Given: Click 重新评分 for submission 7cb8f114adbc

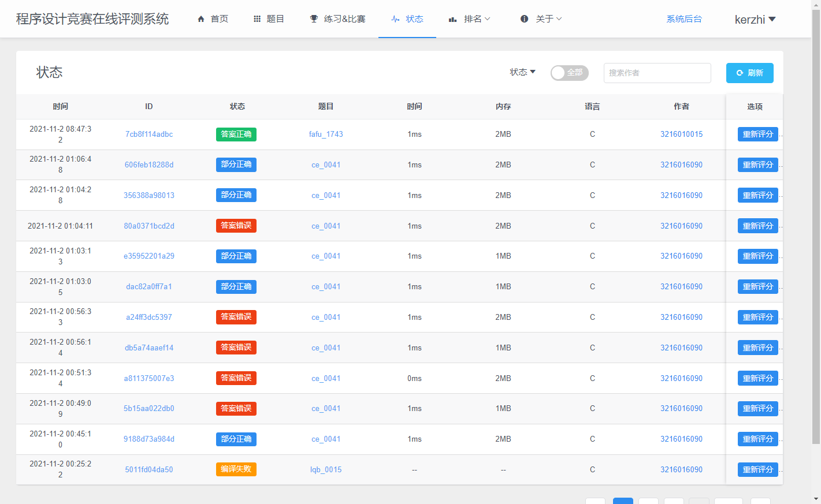Looking at the screenshot, I should point(757,134).
